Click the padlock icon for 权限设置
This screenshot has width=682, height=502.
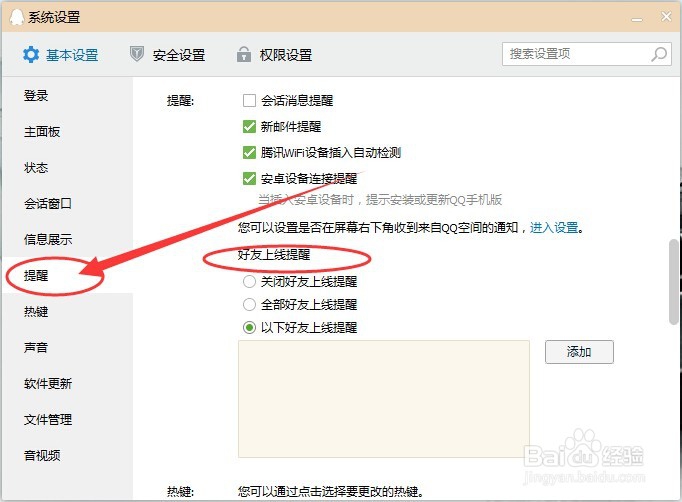tap(244, 54)
